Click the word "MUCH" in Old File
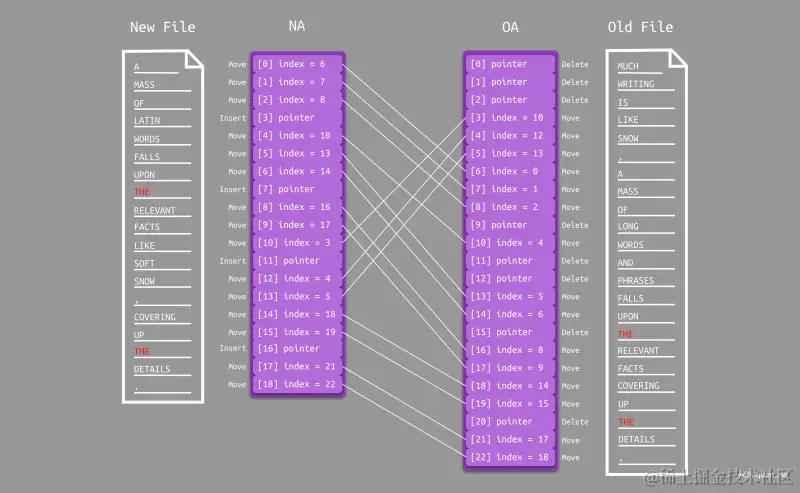 (x=628, y=66)
